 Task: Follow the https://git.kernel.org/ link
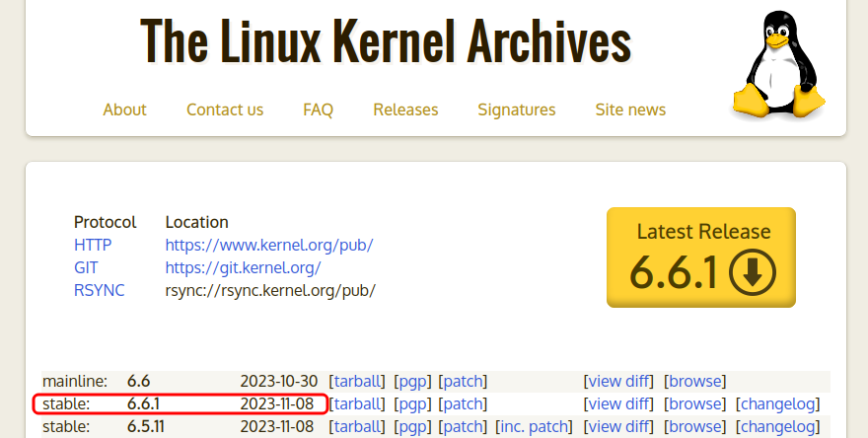pyautogui.click(x=243, y=267)
